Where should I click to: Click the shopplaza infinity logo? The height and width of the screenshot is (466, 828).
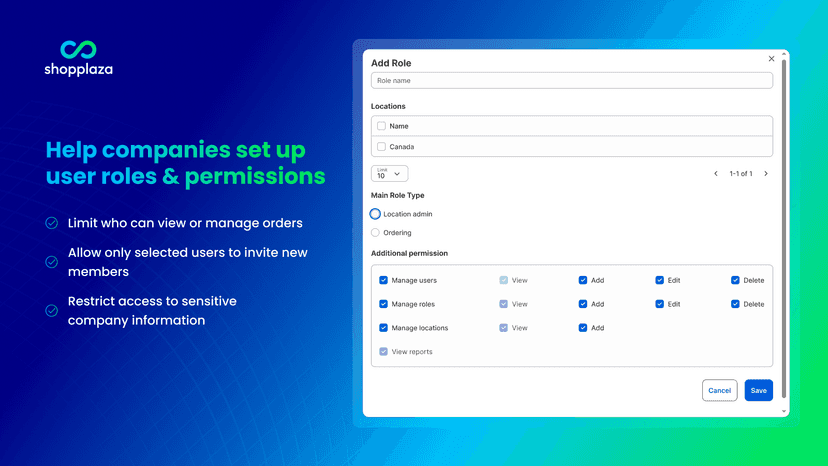(x=78, y=50)
